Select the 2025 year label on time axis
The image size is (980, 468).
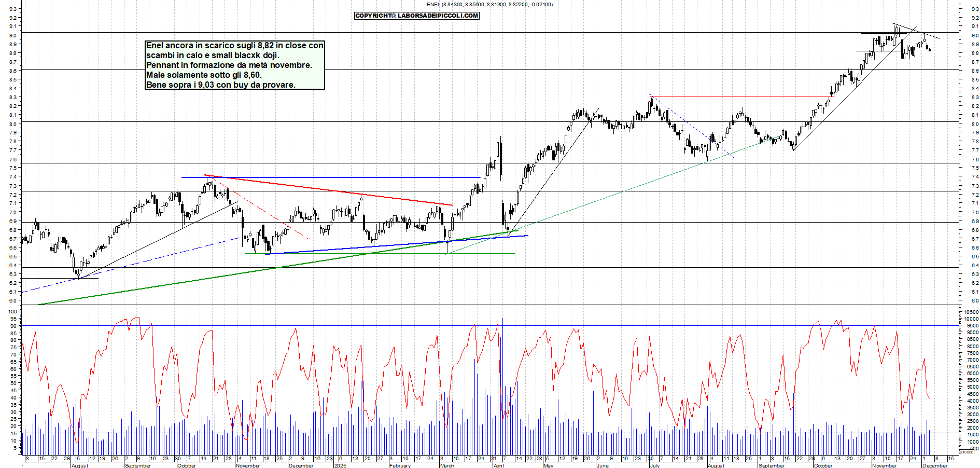point(340,465)
